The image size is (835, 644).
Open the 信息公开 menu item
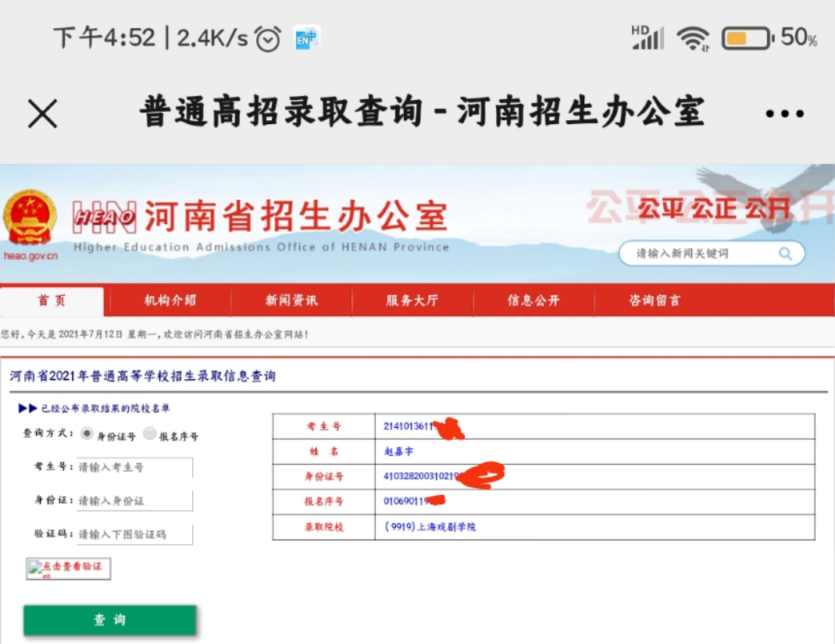pyautogui.click(x=533, y=301)
